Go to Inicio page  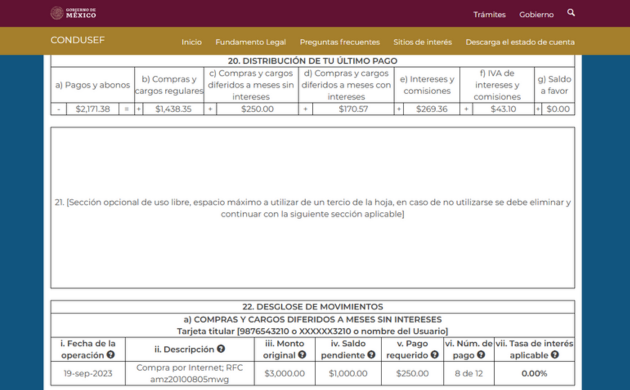[x=191, y=42]
